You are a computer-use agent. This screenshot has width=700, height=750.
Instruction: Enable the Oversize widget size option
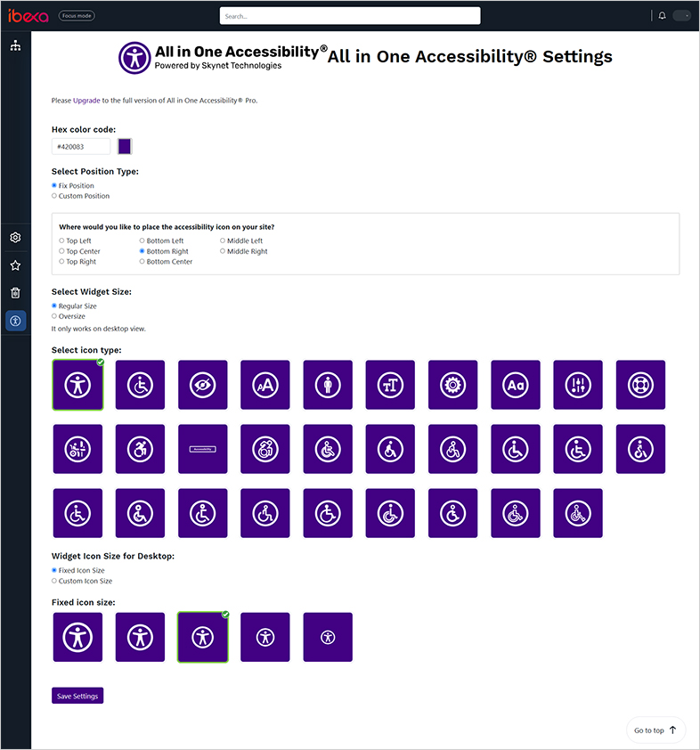tap(54, 315)
